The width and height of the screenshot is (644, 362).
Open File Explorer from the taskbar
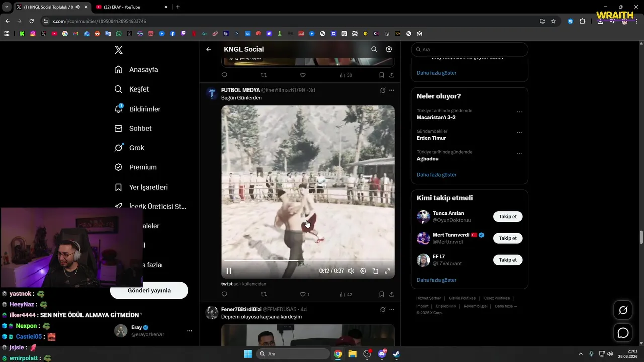[352, 354]
